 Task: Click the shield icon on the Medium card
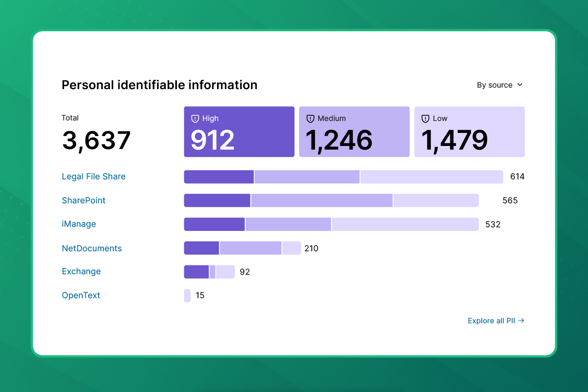pyautogui.click(x=310, y=118)
